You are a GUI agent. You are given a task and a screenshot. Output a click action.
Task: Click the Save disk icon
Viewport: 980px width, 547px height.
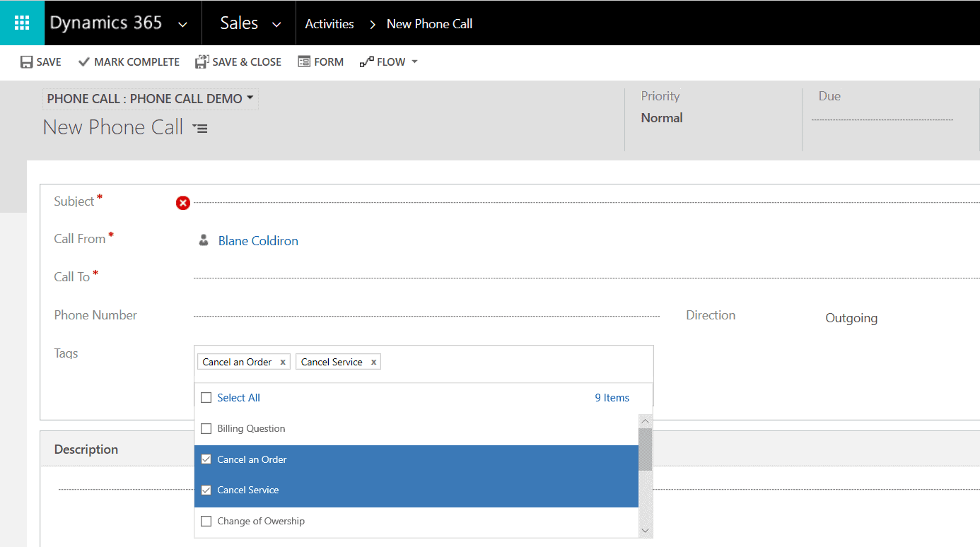(27, 62)
